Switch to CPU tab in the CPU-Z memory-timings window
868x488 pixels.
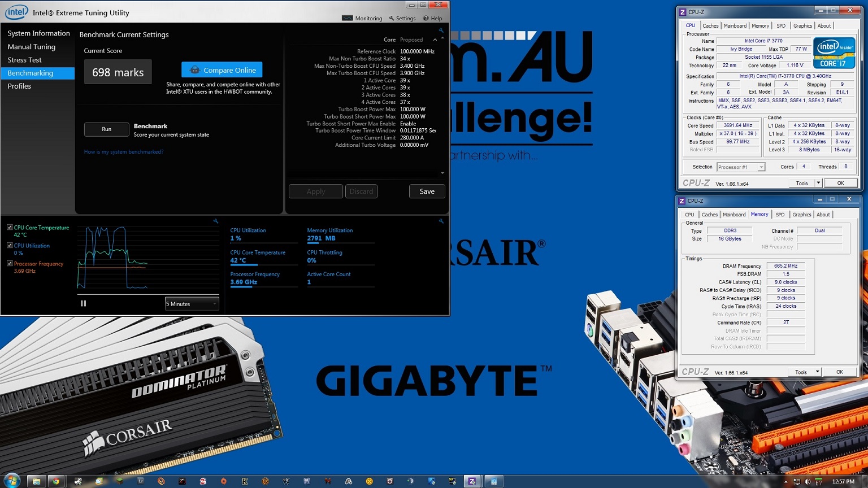pyautogui.click(x=689, y=215)
